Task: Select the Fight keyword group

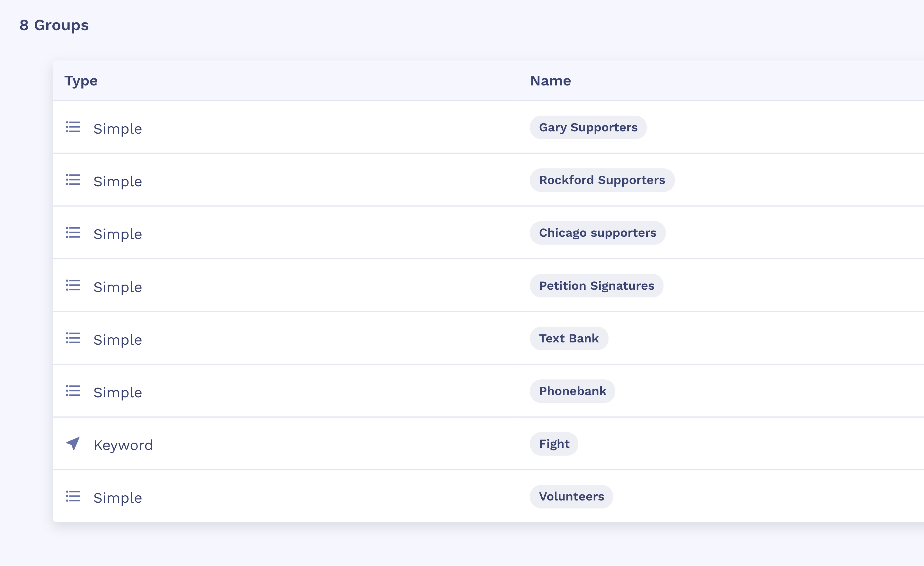Action: click(554, 444)
